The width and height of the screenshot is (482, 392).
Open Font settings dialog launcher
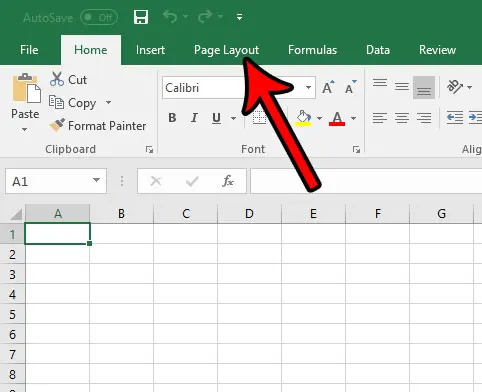(x=356, y=150)
